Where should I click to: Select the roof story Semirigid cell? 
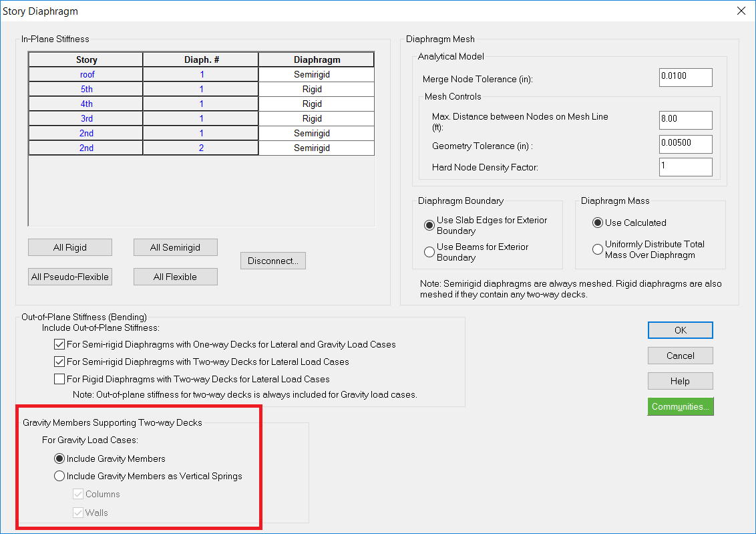[316, 75]
